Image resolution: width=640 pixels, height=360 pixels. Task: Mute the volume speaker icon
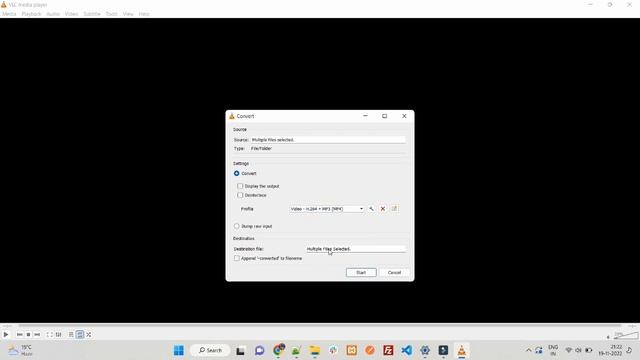point(608,337)
